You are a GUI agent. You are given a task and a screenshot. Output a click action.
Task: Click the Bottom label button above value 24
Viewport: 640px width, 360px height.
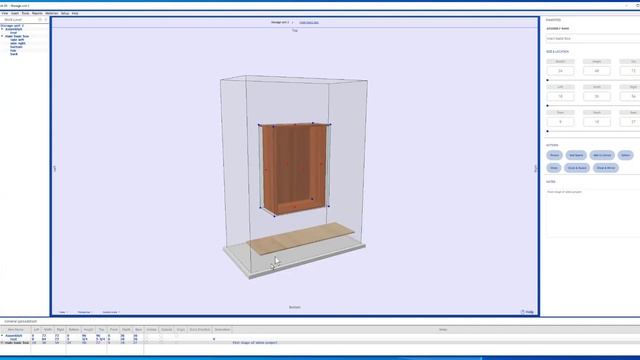[x=560, y=62]
